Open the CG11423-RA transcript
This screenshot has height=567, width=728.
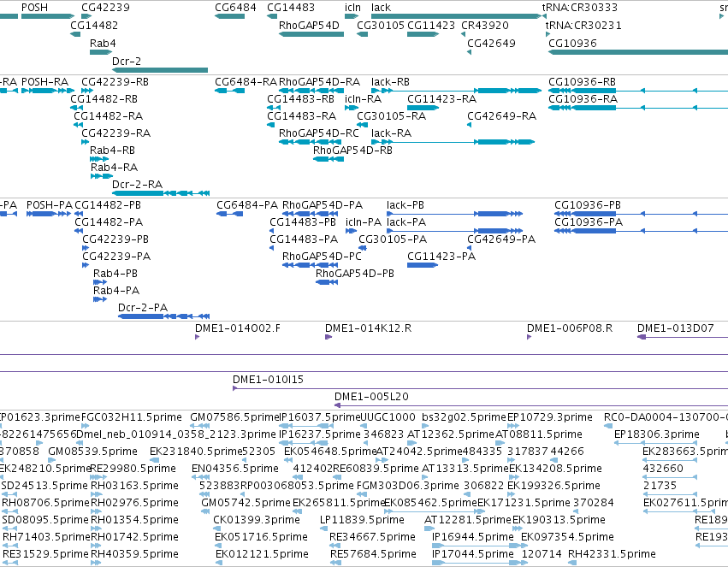423,108
